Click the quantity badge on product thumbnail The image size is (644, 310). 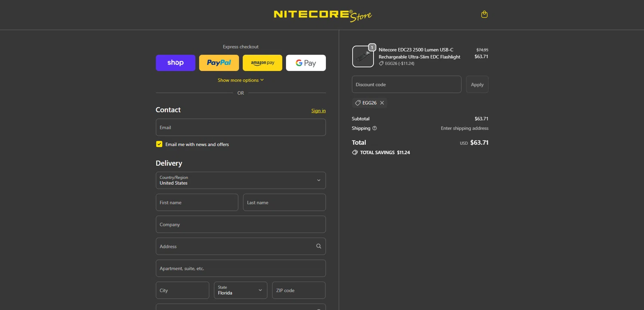[x=372, y=47]
